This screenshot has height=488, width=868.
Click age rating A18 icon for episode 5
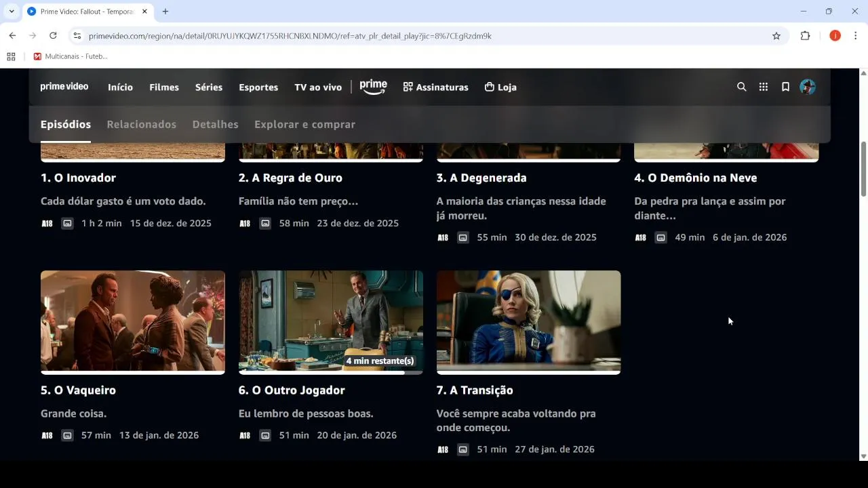click(x=47, y=435)
